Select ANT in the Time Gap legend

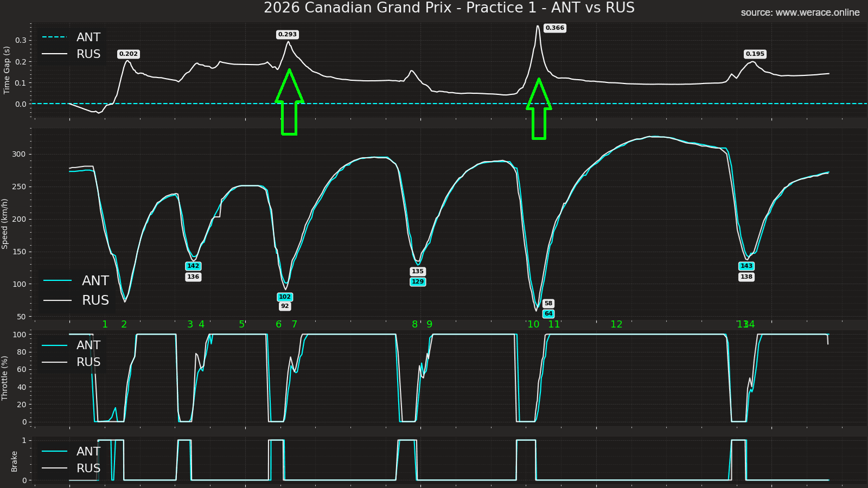click(88, 37)
